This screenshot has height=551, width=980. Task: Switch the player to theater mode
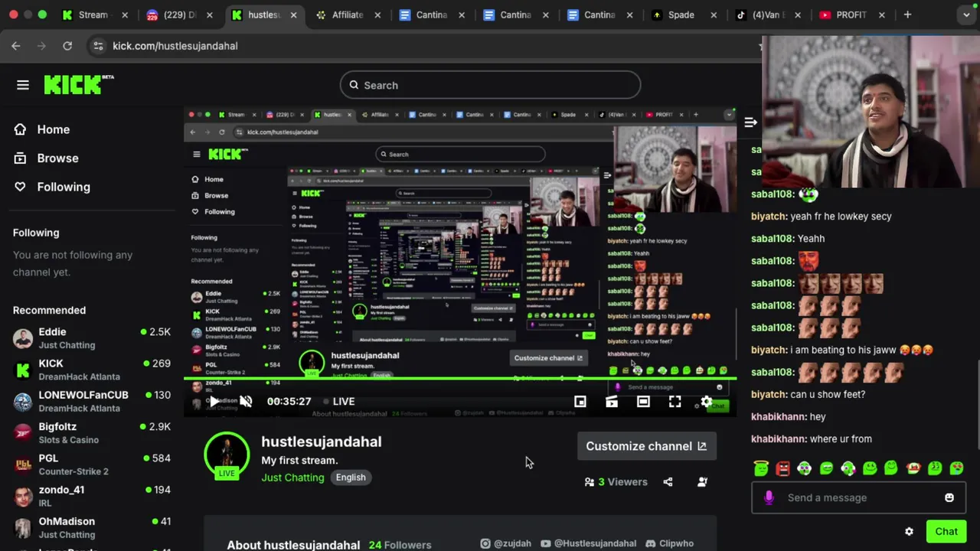pyautogui.click(x=643, y=402)
